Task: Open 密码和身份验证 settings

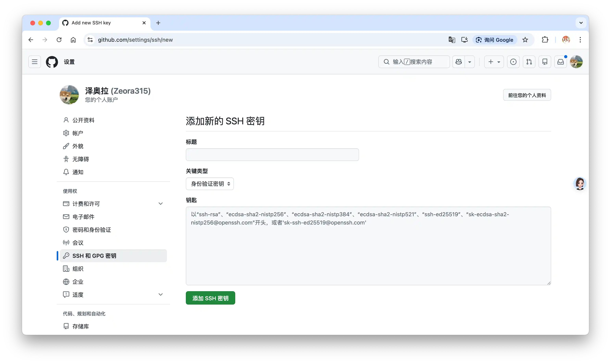Action: [113, 230]
